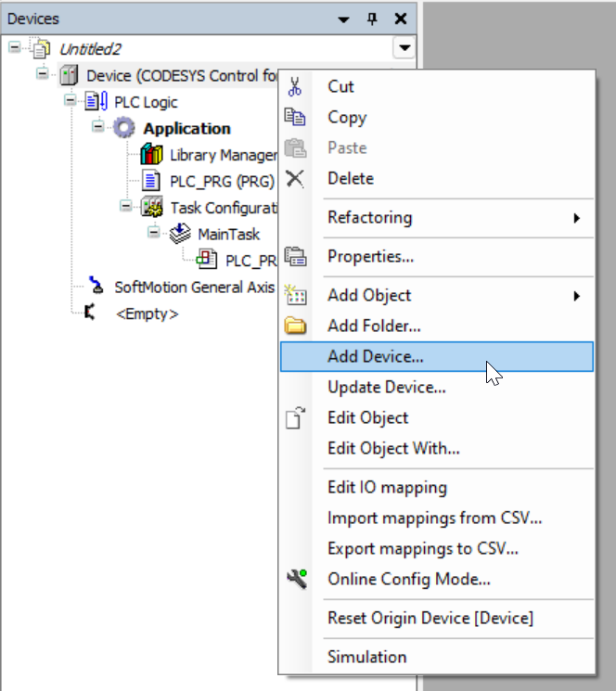Click the Task Configuration icon
This screenshot has height=691, width=616.
pyautogui.click(x=152, y=207)
